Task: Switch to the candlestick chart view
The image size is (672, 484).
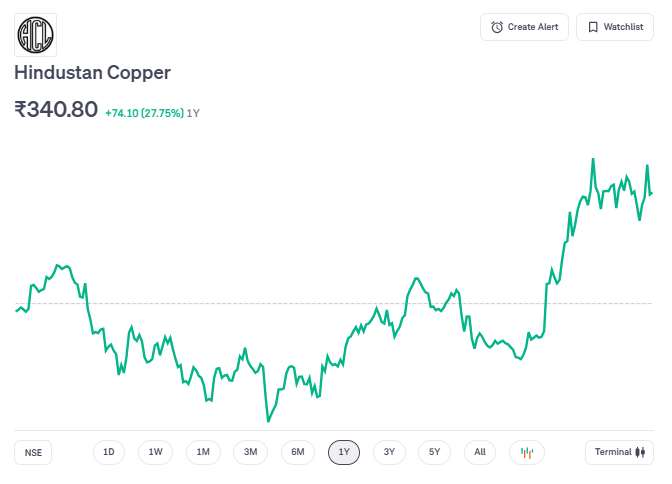Action: (x=527, y=452)
